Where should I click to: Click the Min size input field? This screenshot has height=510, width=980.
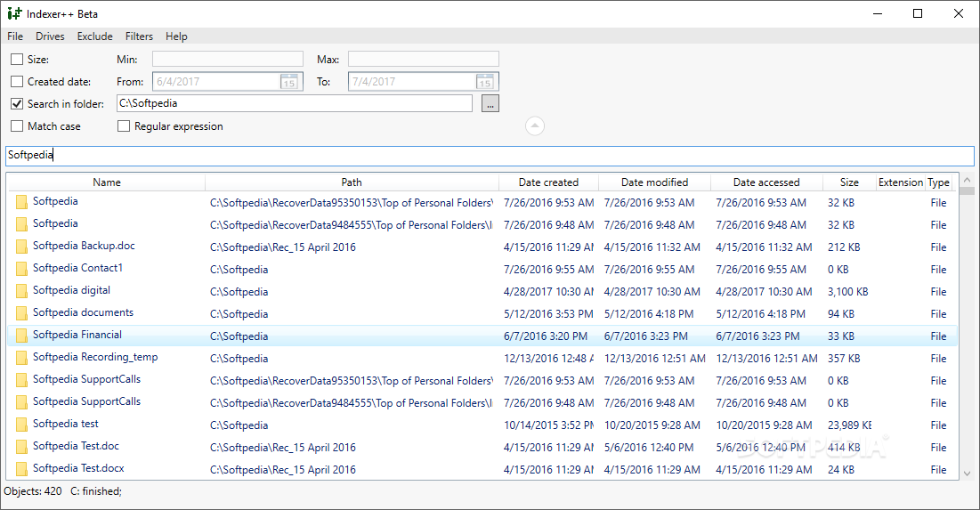(x=228, y=60)
